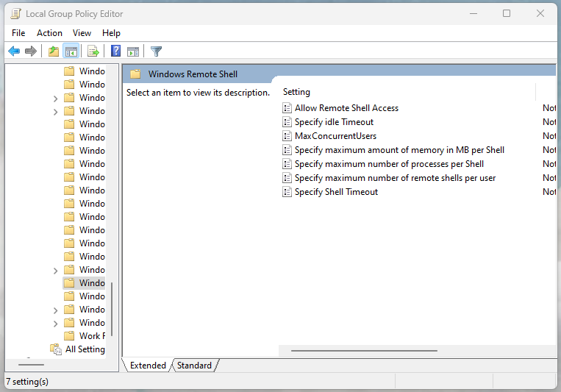Expand the folder directly above Work F folder
This screenshot has width=561, height=392.
click(56, 323)
